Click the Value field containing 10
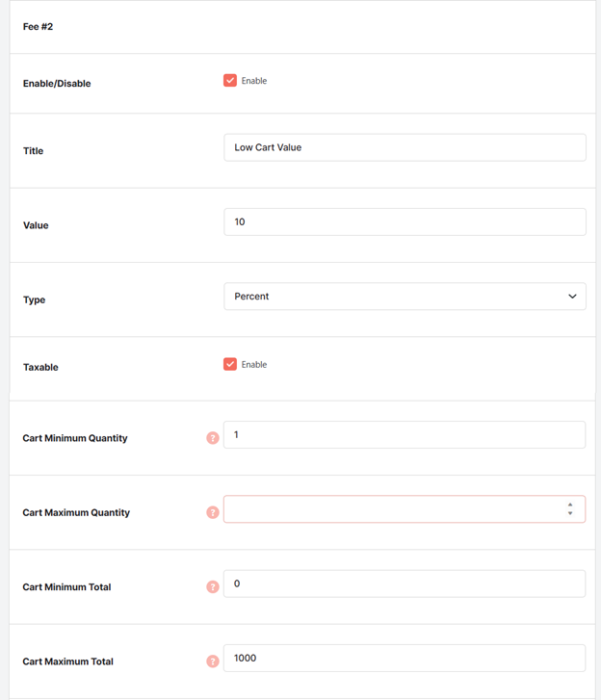This screenshot has width=601, height=700. pos(405,221)
